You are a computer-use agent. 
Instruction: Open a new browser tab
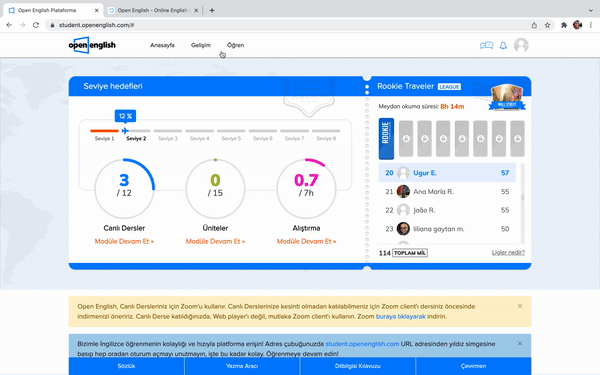point(212,10)
